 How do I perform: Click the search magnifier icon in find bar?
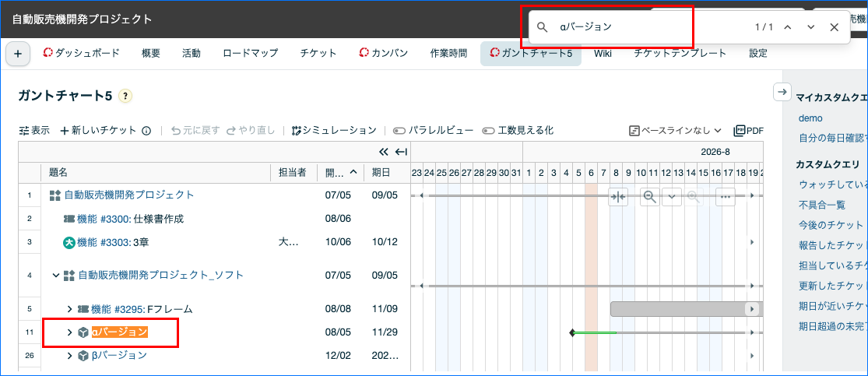[543, 27]
